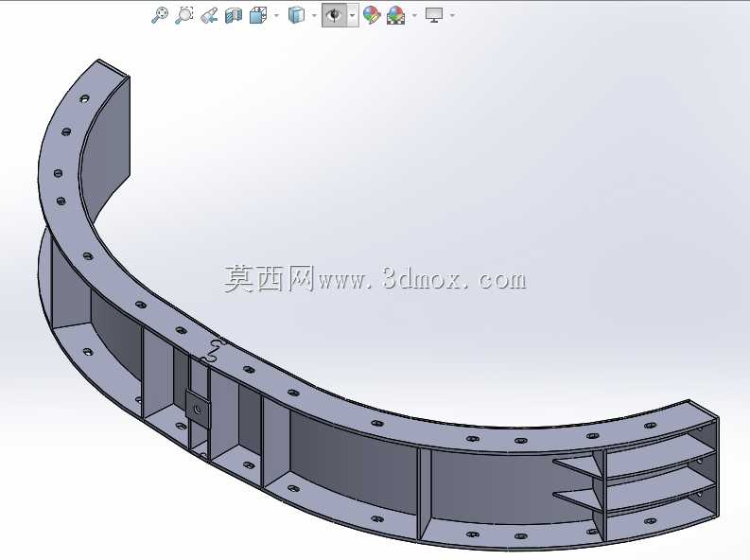Select the square bolt plate on the model

(198, 409)
